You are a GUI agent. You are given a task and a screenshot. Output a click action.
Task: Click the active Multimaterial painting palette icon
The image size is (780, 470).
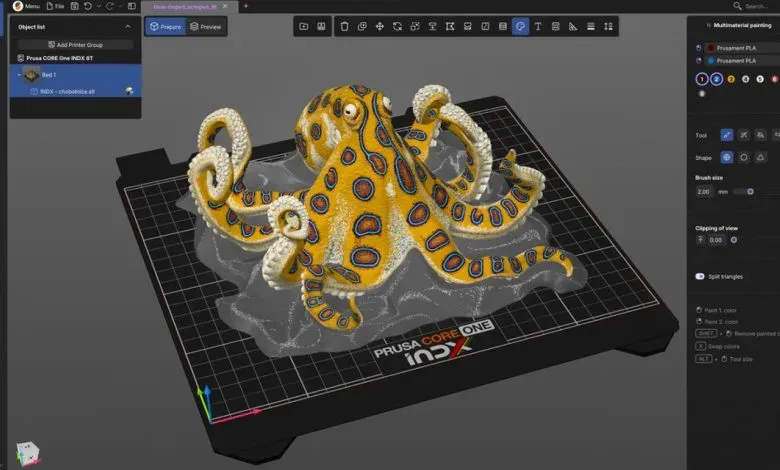tap(520, 26)
